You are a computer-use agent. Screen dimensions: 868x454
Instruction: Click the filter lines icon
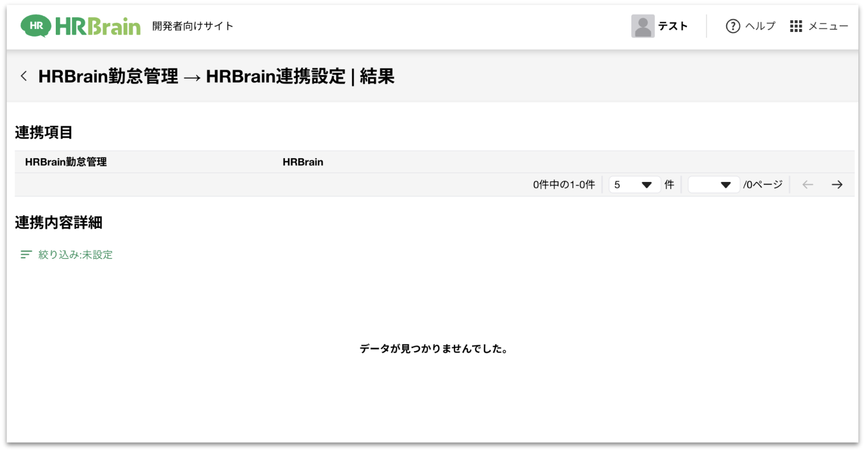coord(26,254)
